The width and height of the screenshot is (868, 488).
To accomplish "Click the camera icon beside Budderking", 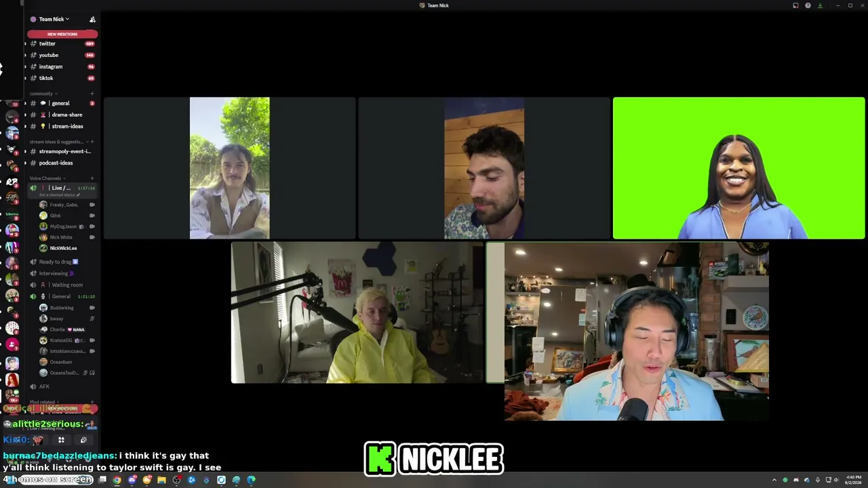I will (x=92, y=308).
